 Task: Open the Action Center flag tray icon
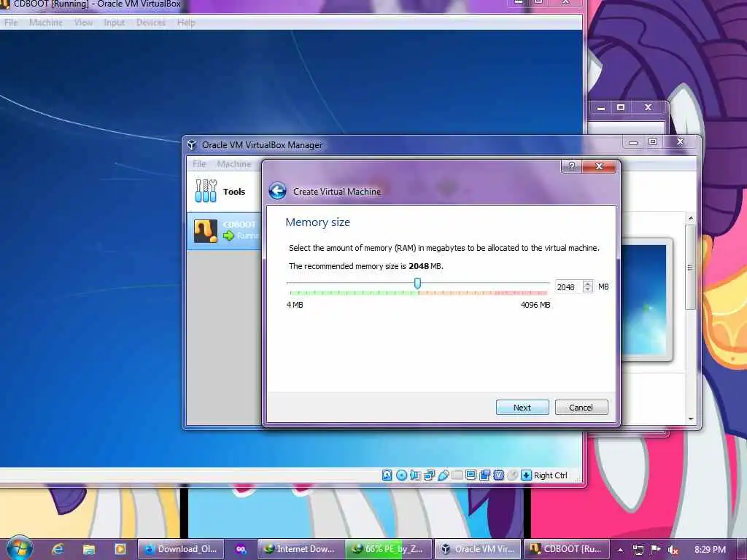pyautogui.click(x=656, y=550)
